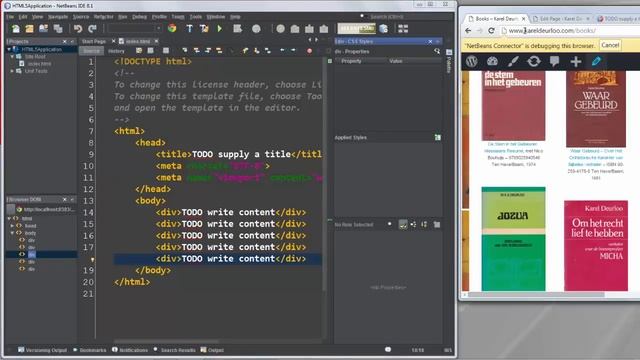Click the Debug Project toolbar icon
The image size is (640, 360).
pos(237,29)
